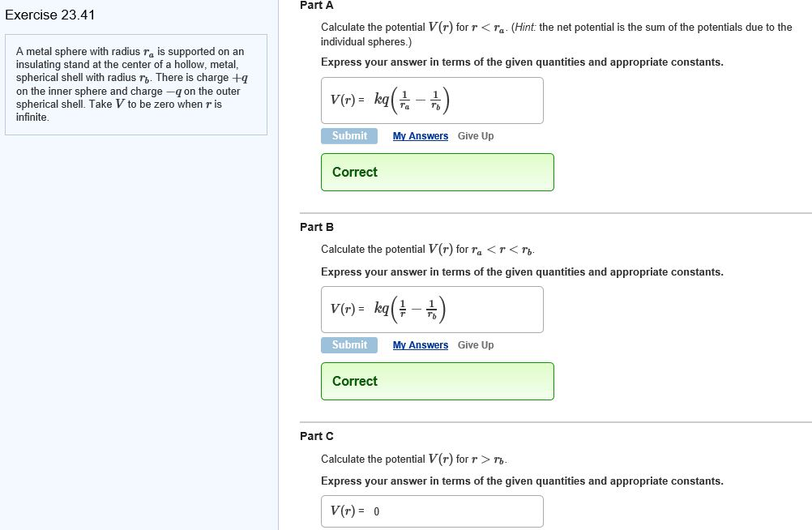Click the Correct banner under Part B

click(x=437, y=381)
